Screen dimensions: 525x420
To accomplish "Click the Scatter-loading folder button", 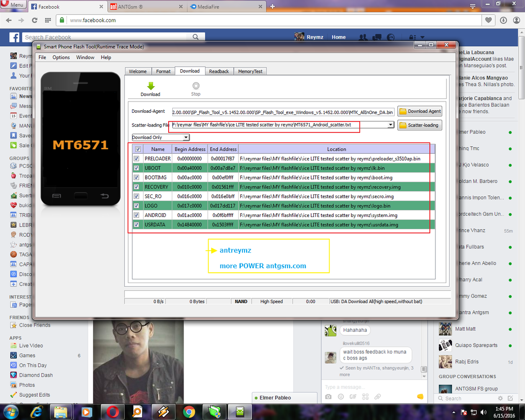I will [419, 125].
